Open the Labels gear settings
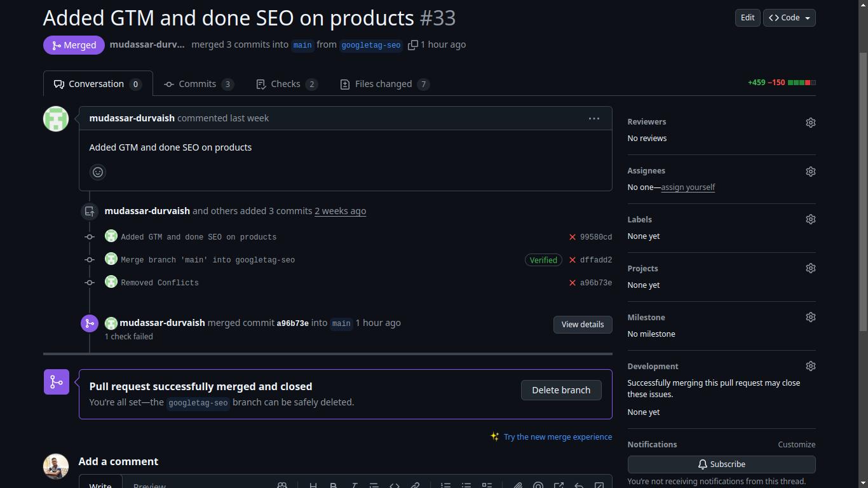 [810, 219]
